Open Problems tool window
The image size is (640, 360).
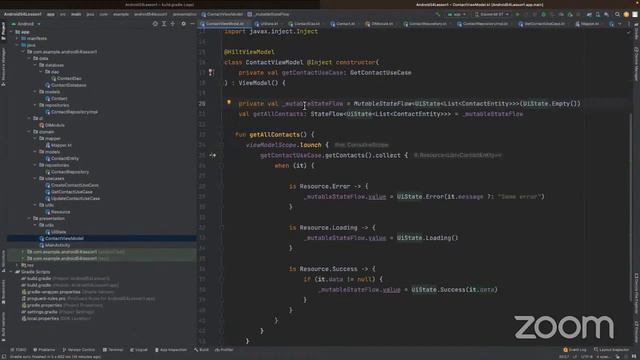point(44,350)
